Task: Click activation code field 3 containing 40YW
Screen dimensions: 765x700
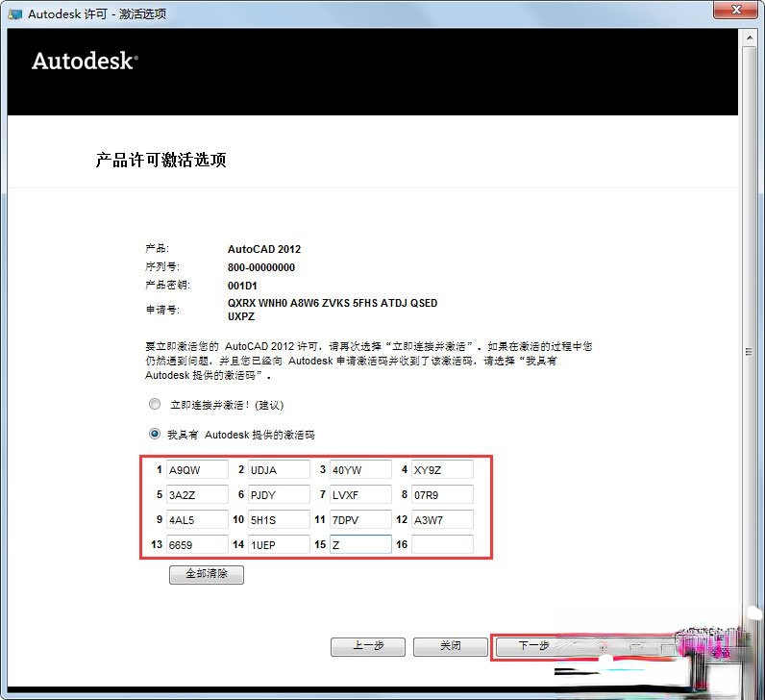Action: click(x=360, y=469)
